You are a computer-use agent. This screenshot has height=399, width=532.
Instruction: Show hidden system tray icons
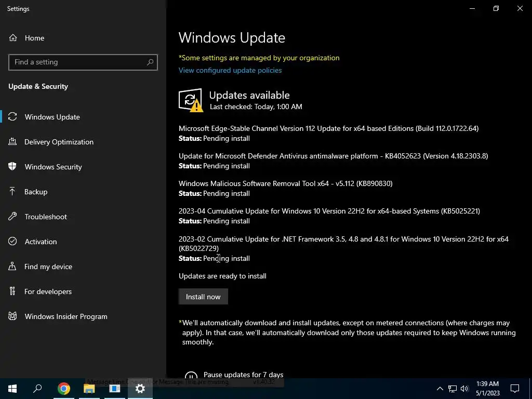pyautogui.click(x=440, y=389)
